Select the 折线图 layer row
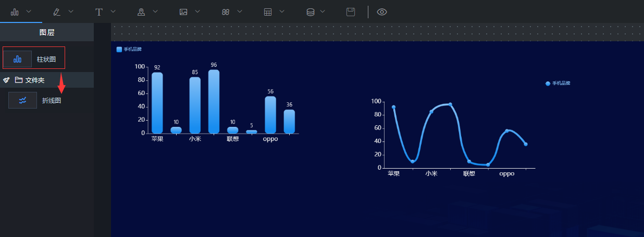 pyautogui.click(x=47, y=100)
